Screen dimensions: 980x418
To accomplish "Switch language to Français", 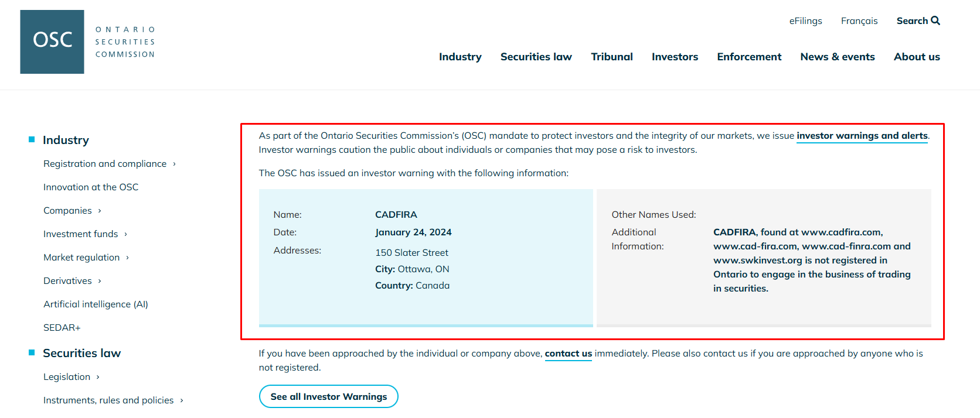I will pos(859,21).
